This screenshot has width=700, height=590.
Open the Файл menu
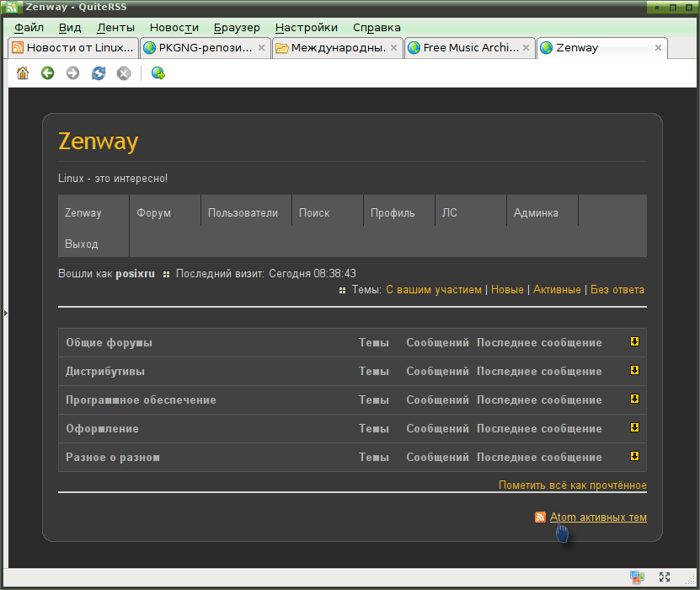29,28
